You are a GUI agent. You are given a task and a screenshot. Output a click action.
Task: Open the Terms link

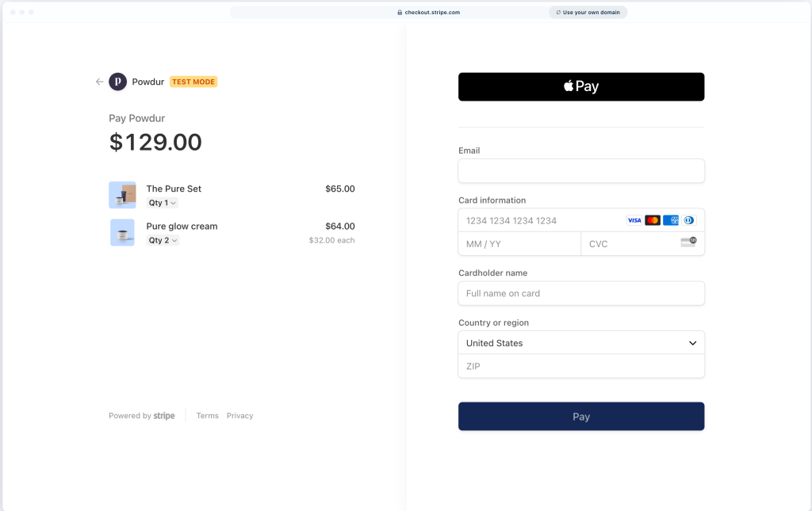[207, 415]
